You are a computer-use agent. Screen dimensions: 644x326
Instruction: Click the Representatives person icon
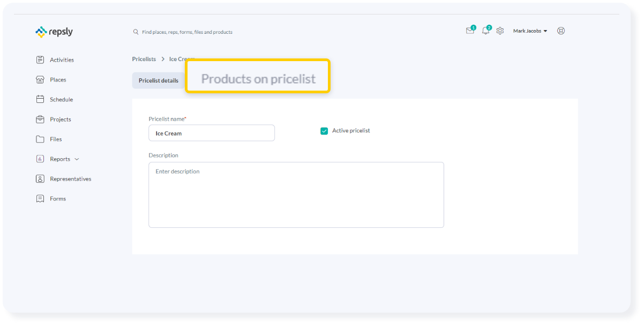pos(40,179)
